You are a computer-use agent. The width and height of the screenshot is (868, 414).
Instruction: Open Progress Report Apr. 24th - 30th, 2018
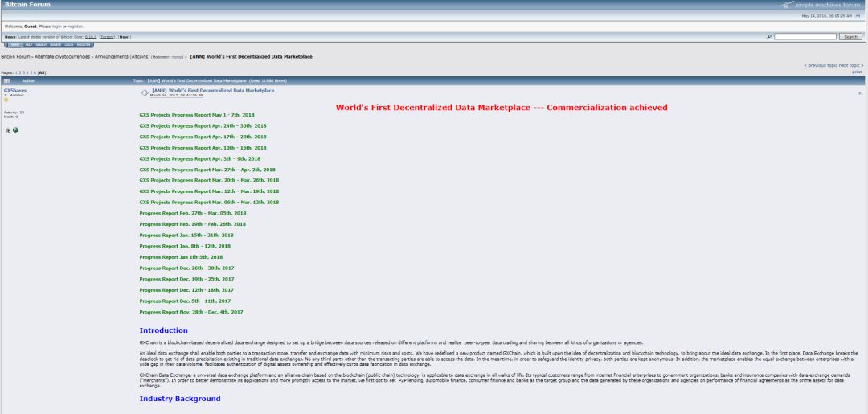(203, 125)
